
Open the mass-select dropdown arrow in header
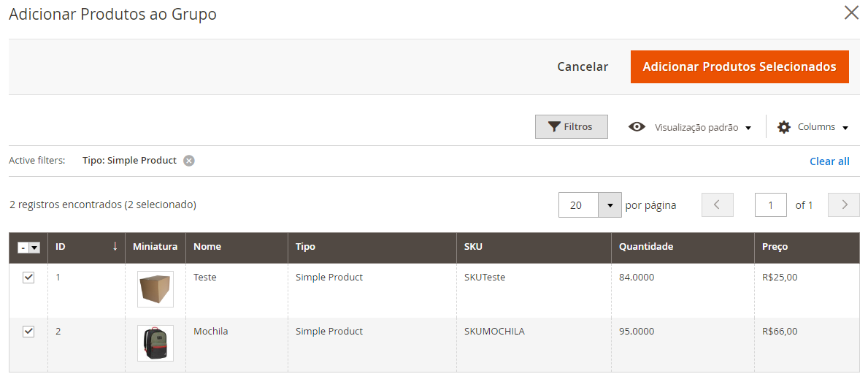[34, 248]
